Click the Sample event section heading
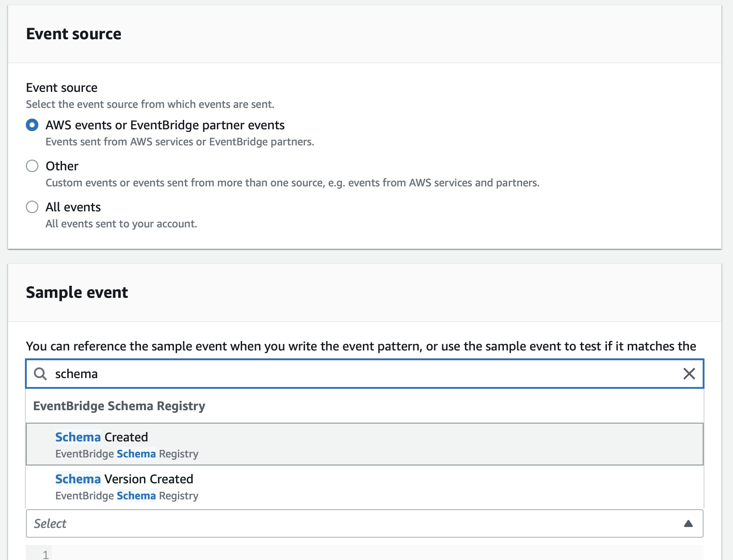Viewport: 733px width, 560px height. pos(77,292)
